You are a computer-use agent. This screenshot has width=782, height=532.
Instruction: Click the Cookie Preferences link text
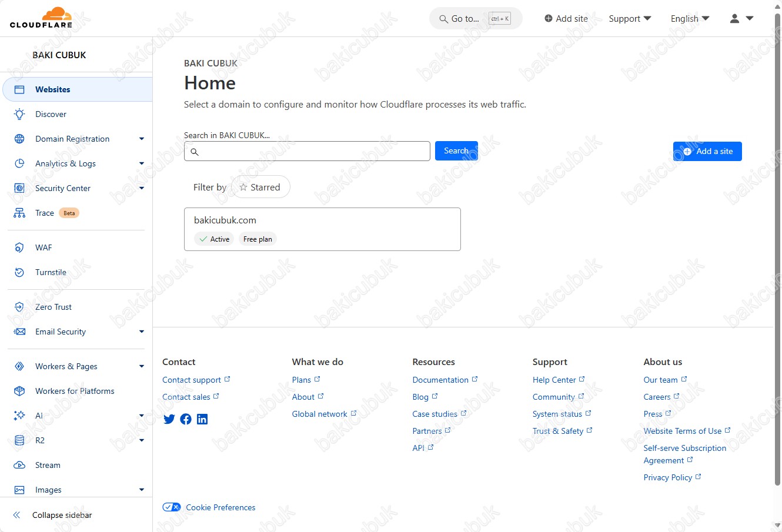(220, 507)
